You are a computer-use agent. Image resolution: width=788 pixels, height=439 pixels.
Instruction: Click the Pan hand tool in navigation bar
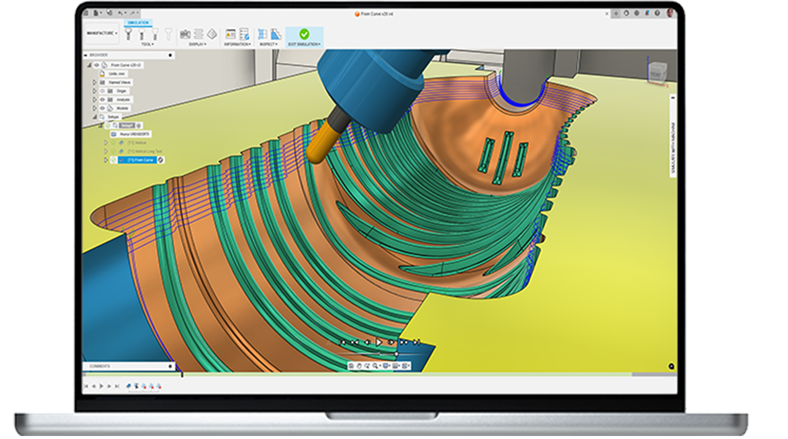coord(359,366)
